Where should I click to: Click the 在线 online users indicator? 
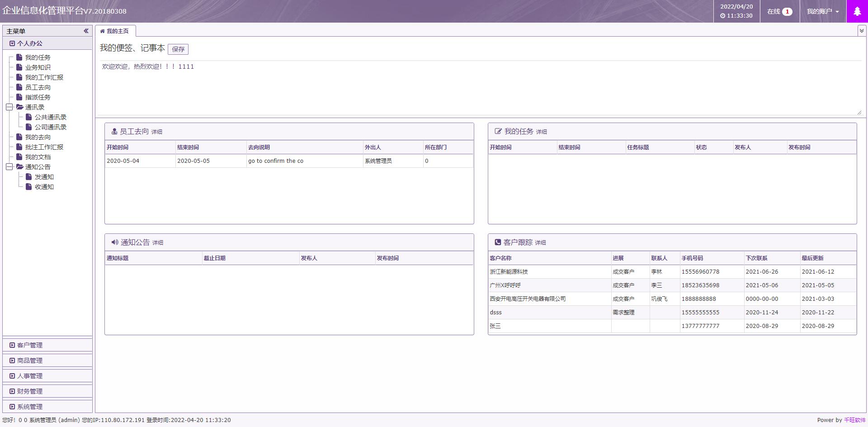[x=779, y=11]
